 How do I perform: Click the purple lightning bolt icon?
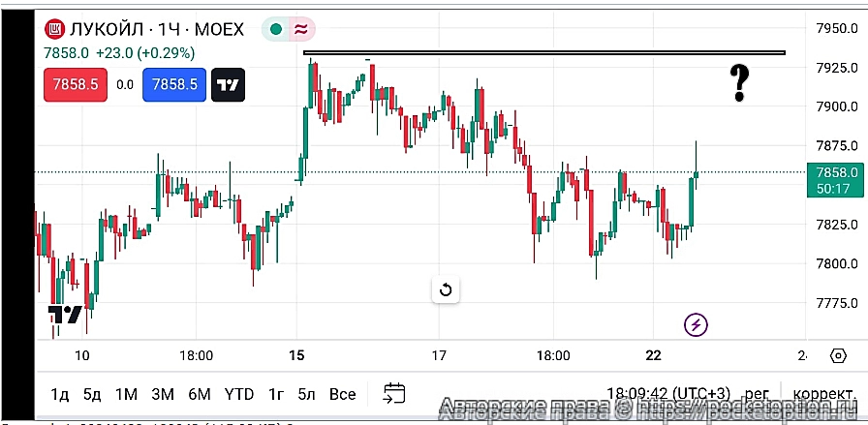tap(696, 325)
